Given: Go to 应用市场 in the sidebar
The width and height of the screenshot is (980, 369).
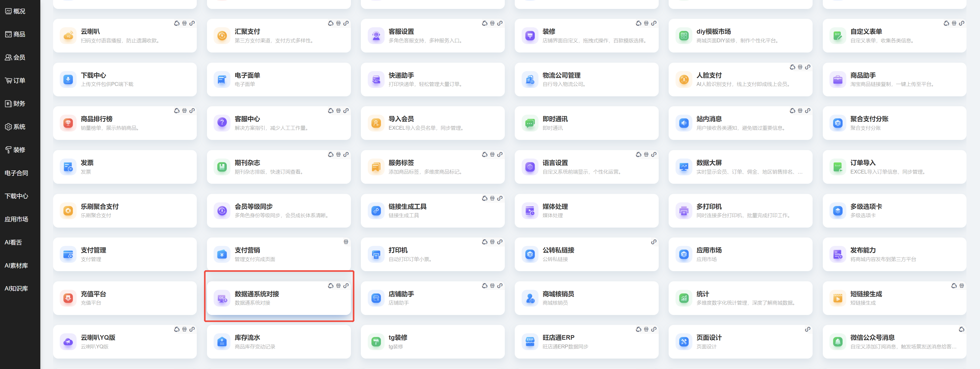Looking at the screenshot, I should click(x=16, y=219).
